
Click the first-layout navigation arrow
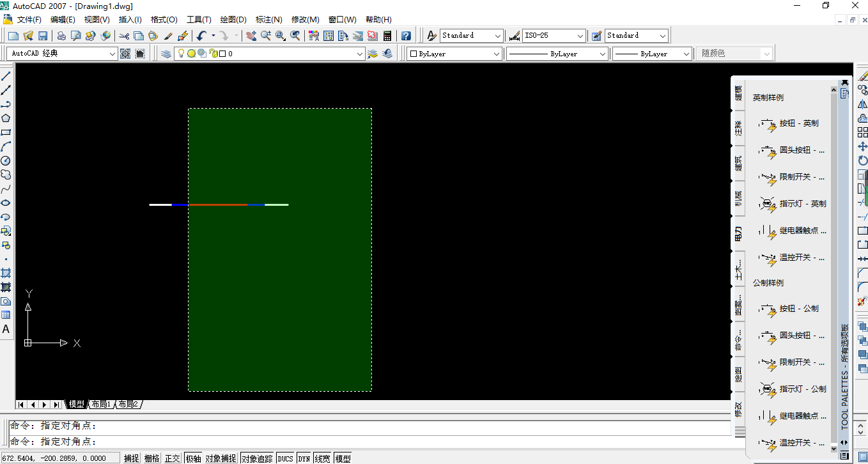[x=21, y=405]
